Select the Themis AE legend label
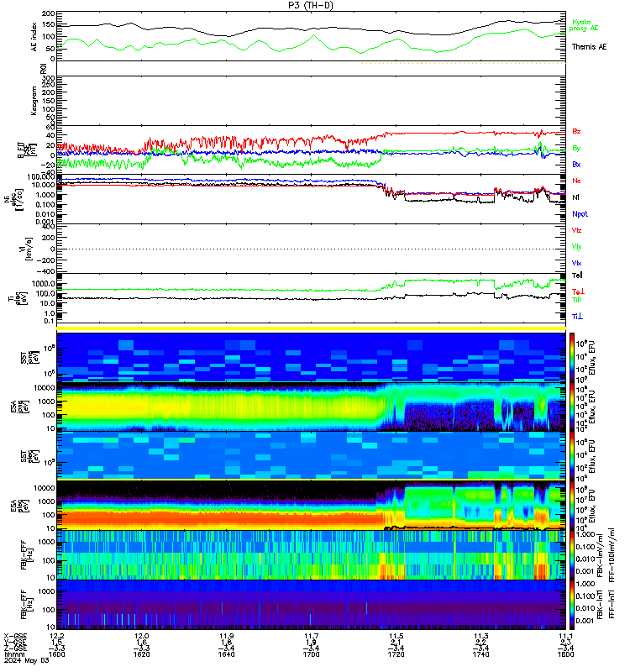The height and width of the screenshot is (672, 630). [589, 47]
